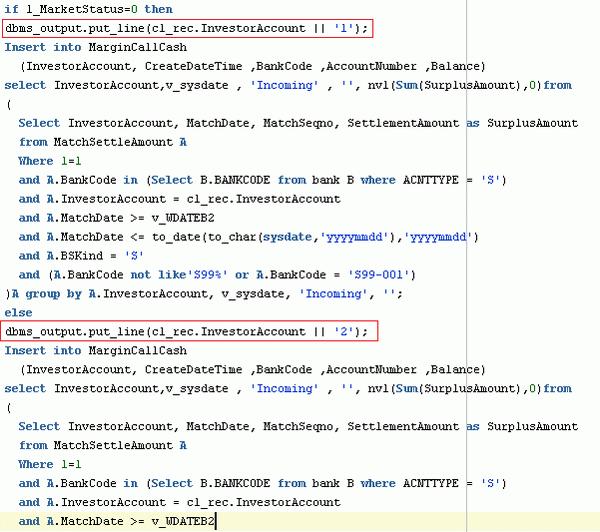Click 'sysdate' inside the to_char call

pos(287,237)
